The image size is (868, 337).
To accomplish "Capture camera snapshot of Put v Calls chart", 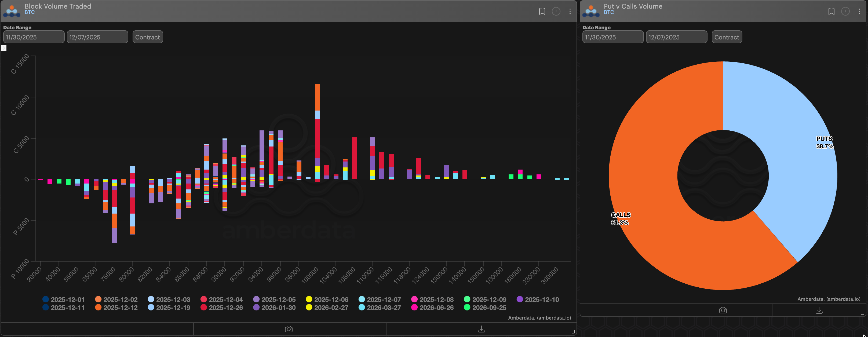I will 723,310.
